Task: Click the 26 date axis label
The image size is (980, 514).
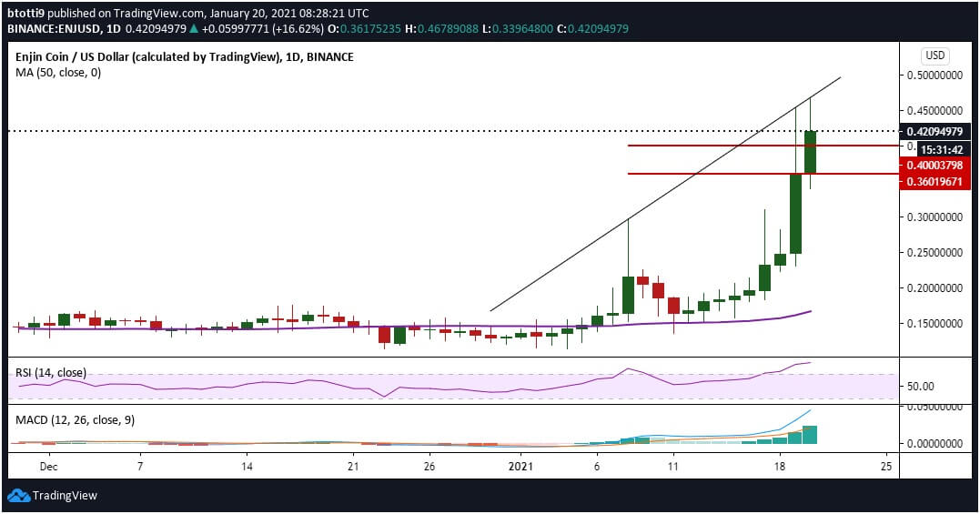Action: 429,466
